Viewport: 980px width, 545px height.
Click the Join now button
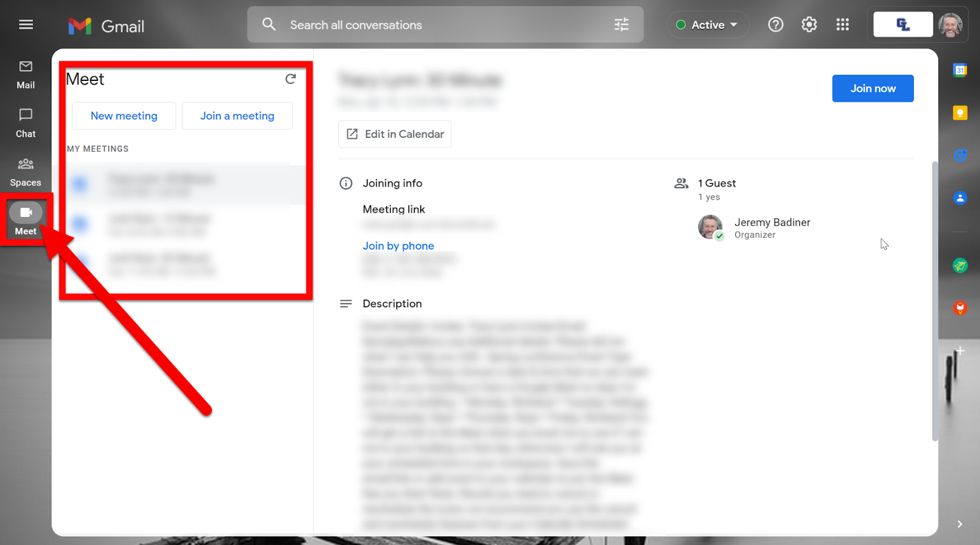873,88
